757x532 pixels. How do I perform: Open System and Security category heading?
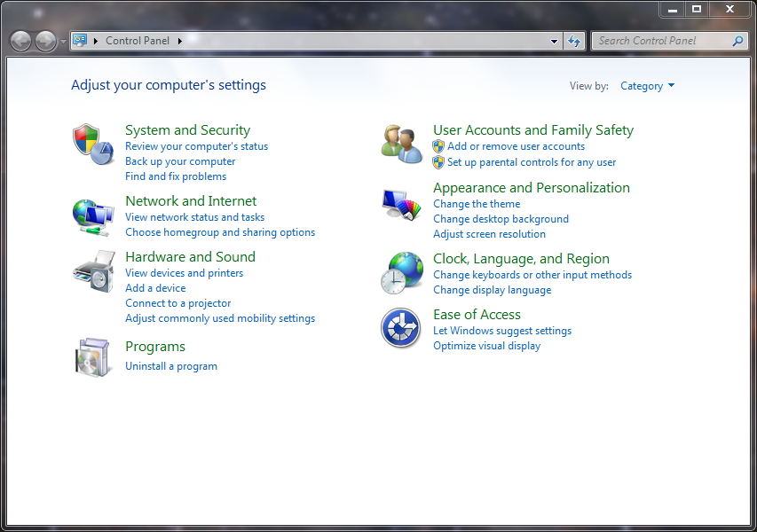188,130
